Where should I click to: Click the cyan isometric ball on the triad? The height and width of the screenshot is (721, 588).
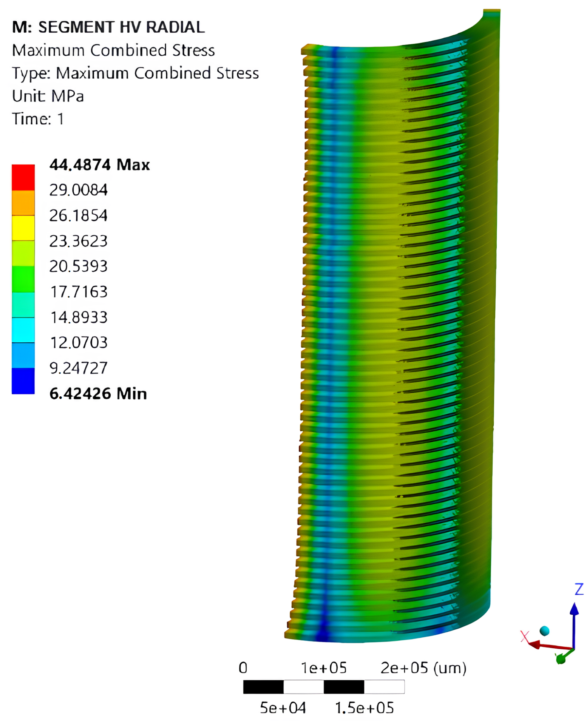544,631
